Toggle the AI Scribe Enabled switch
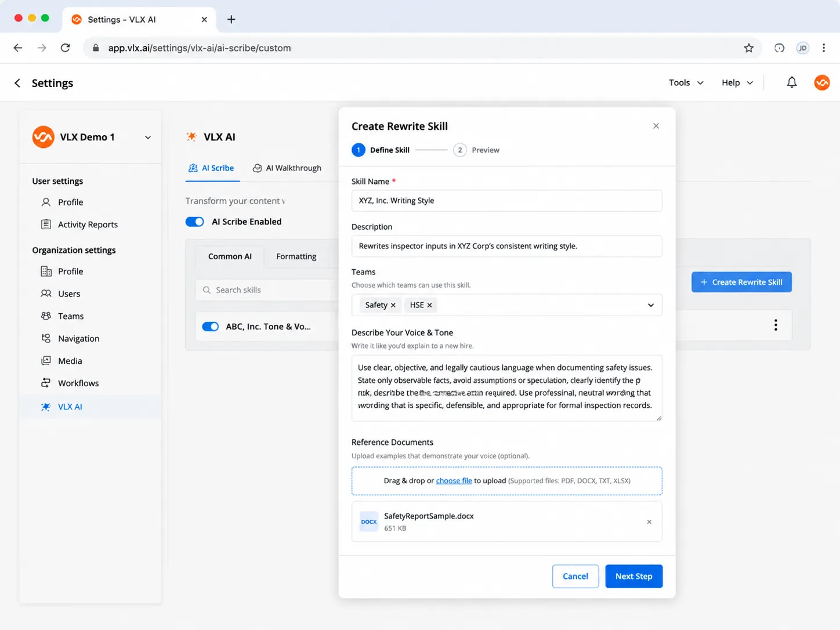Image resolution: width=840 pixels, height=630 pixels. [195, 222]
